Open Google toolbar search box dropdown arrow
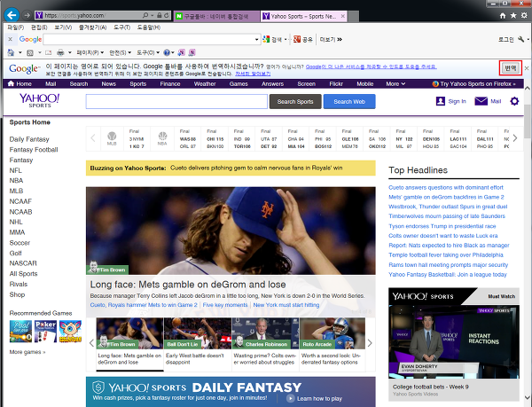This screenshot has width=532, height=407. (256, 40)
